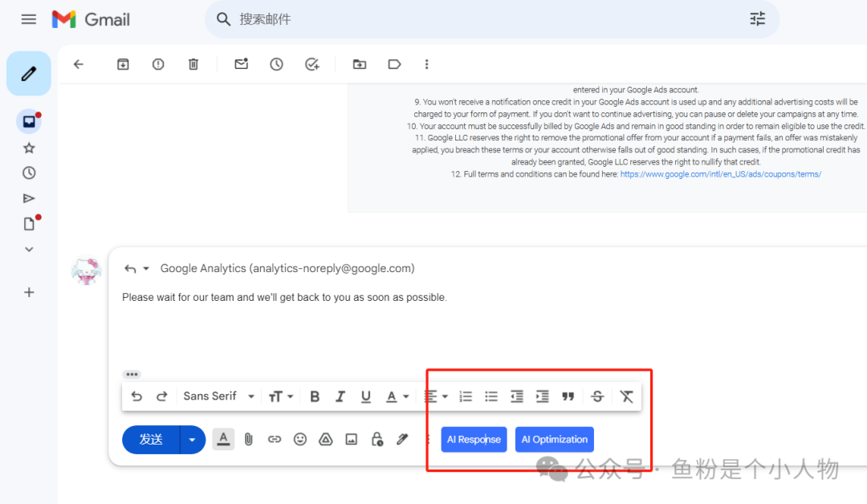The image size is (867, 504).
Task: Attach a file using paperclip icon
Action: (x=249, y=439)
